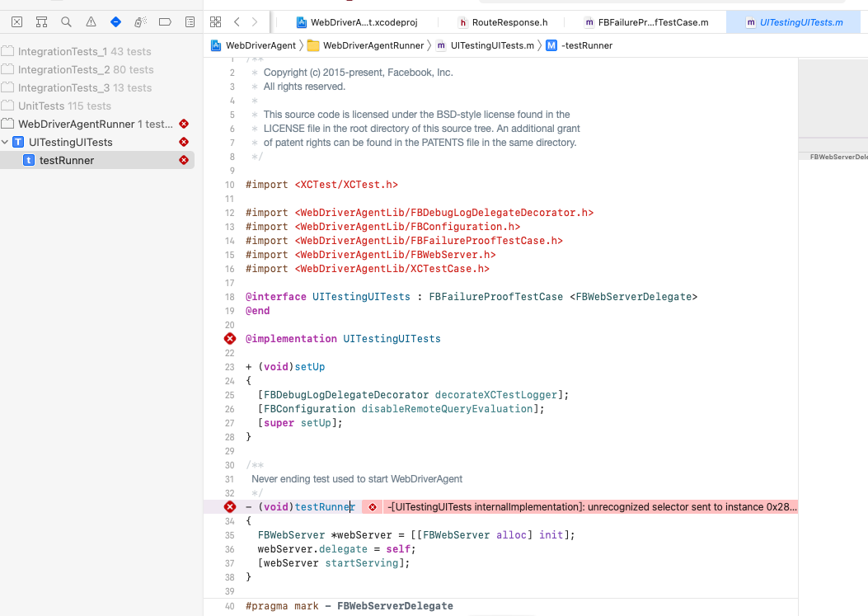Click the startServing method call
This screenshot has width=868, height=616.
click(362, 563)
